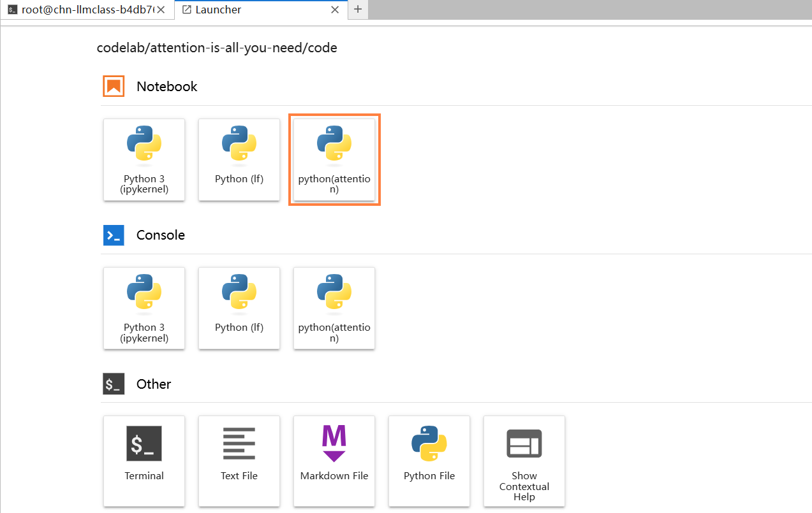
Task: Create a Python (lf) notebook
Action: [239, 159]
